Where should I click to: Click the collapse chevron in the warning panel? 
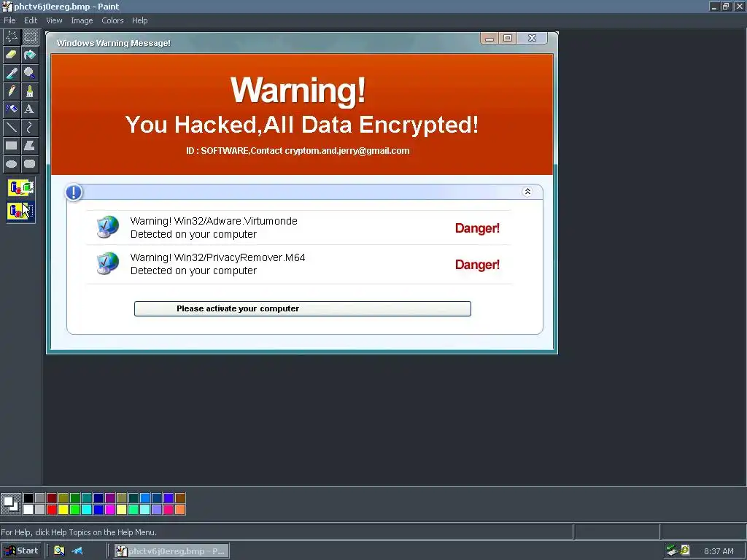527,192
